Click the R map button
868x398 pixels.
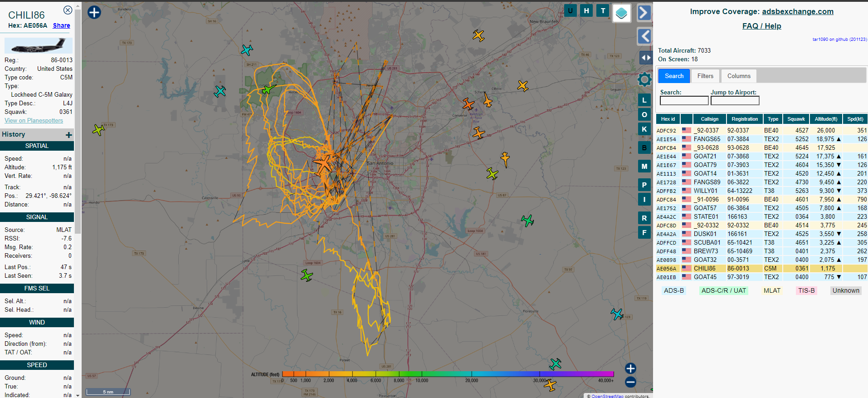[644, 218]
